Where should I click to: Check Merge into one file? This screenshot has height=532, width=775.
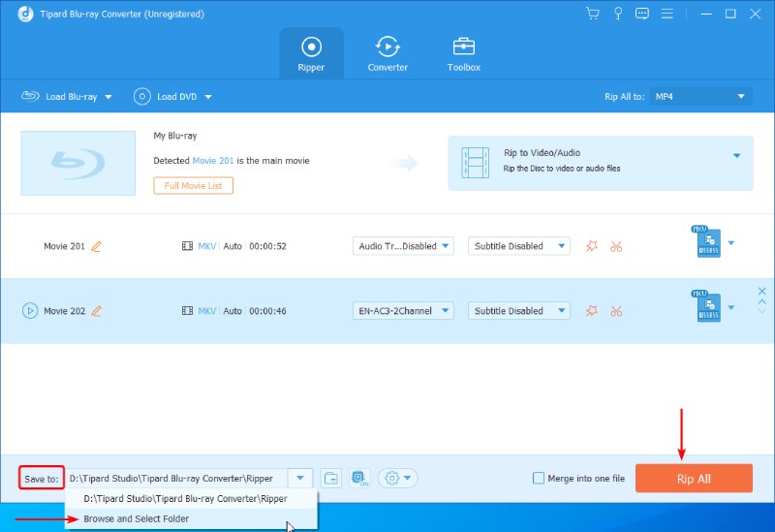[539, 478]
